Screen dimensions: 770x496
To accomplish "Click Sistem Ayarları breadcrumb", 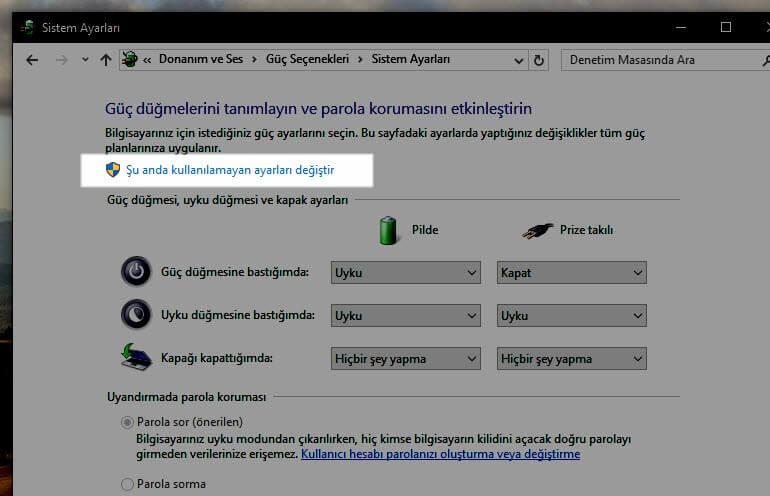I will [411, 59].
